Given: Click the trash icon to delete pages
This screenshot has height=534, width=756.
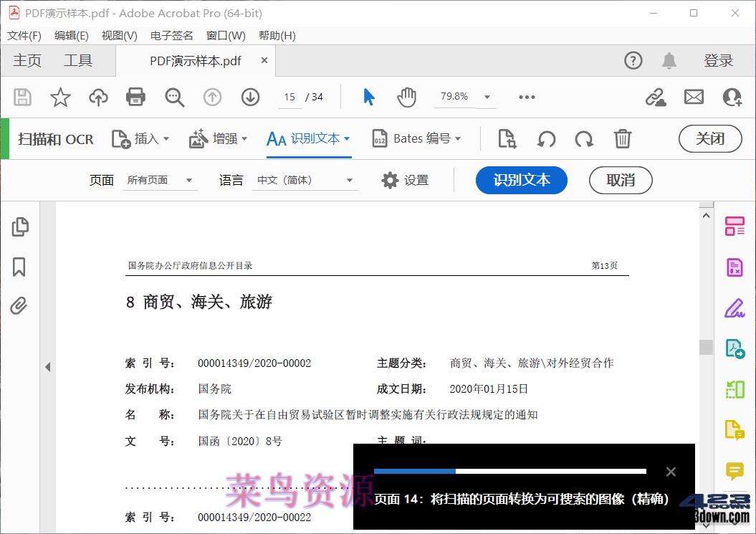Looking at the screenshot, I should click(623, 139).
